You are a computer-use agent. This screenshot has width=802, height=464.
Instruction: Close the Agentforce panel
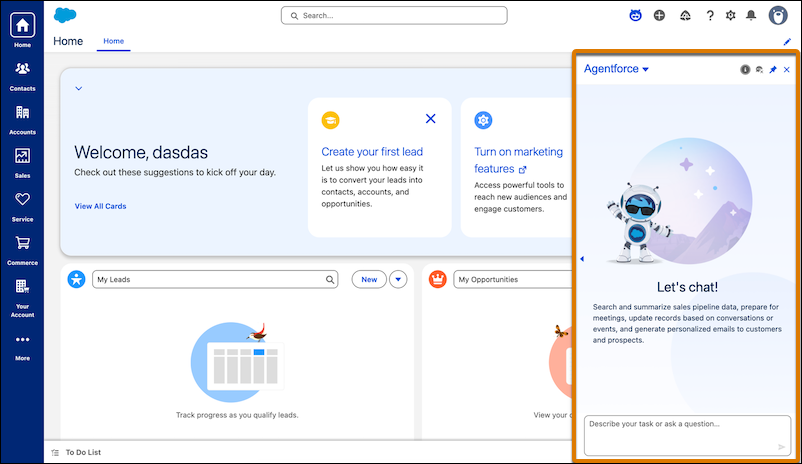point(787,70)
